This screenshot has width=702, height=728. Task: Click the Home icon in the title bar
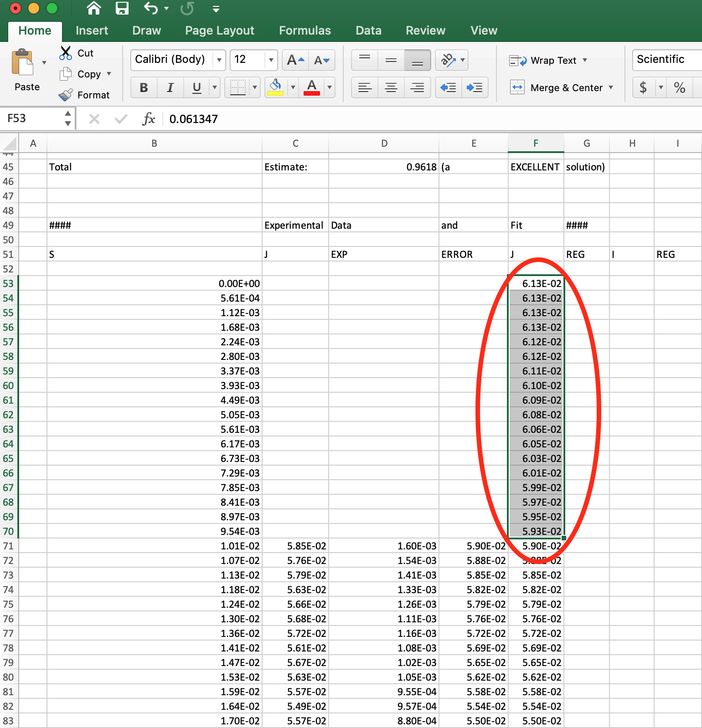(x=93, y=8)
